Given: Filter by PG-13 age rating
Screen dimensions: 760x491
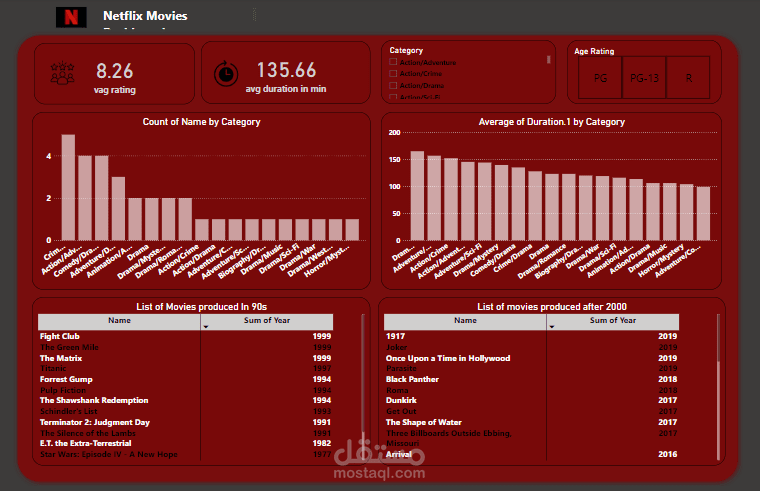Looking at the screenshot, I should (x=644, y=78).
